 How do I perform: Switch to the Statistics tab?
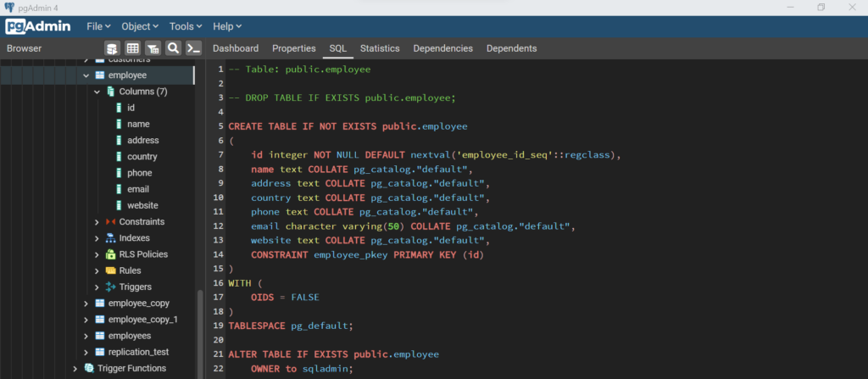click(380, 48)
